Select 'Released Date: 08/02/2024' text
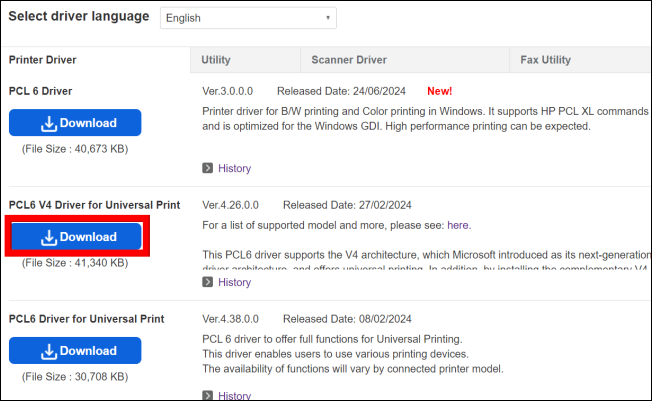 (x=347, y=319)
